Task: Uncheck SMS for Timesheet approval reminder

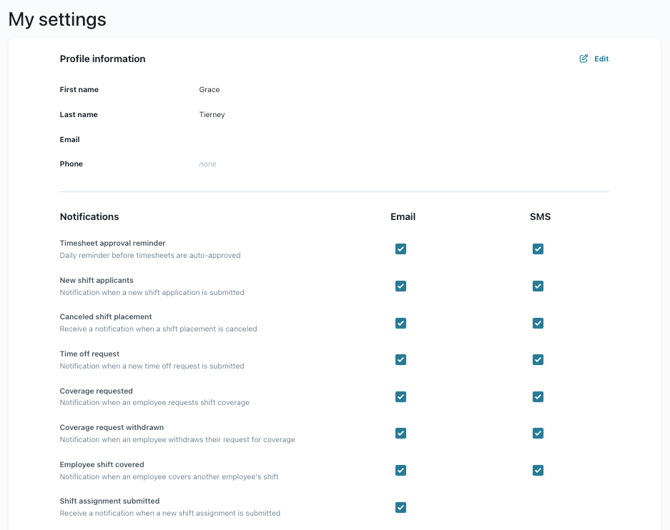Action: coord(538,249)
